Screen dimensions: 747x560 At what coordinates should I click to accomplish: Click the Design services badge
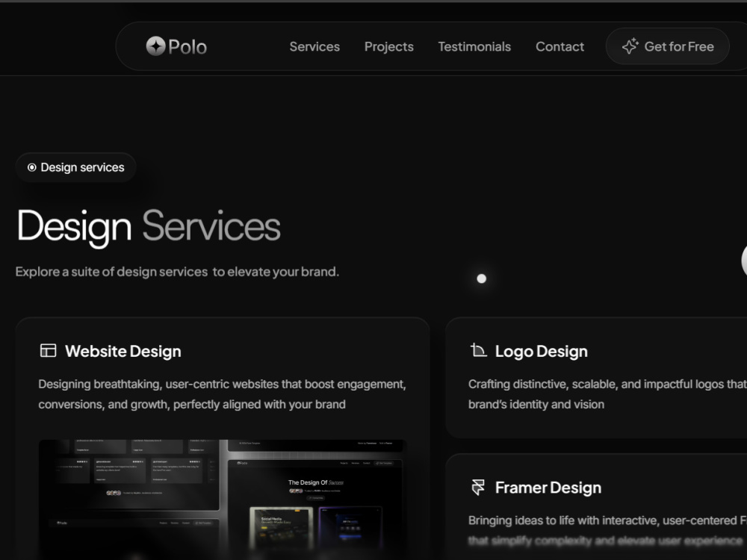(x=75, y=167)
